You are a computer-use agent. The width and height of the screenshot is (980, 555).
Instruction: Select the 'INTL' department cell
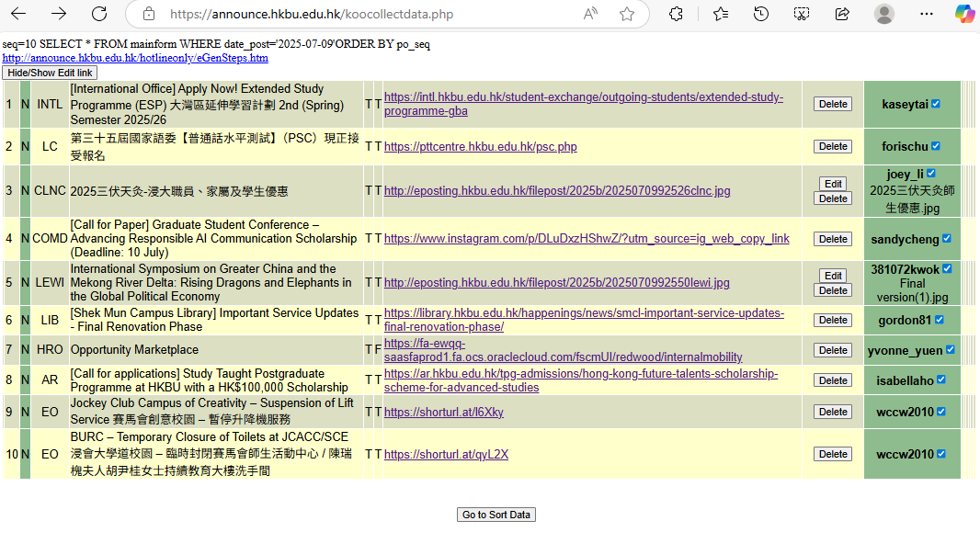[x=50, y=104]
